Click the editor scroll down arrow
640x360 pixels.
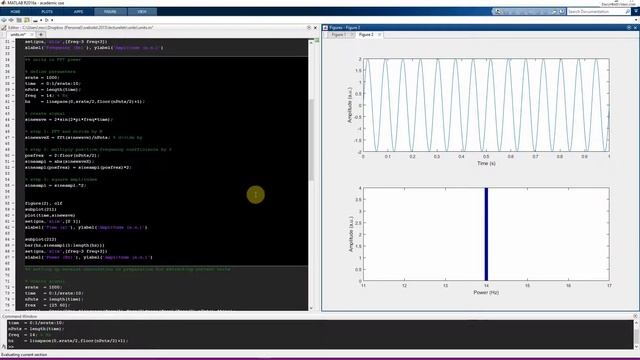(x=311, y=308)
